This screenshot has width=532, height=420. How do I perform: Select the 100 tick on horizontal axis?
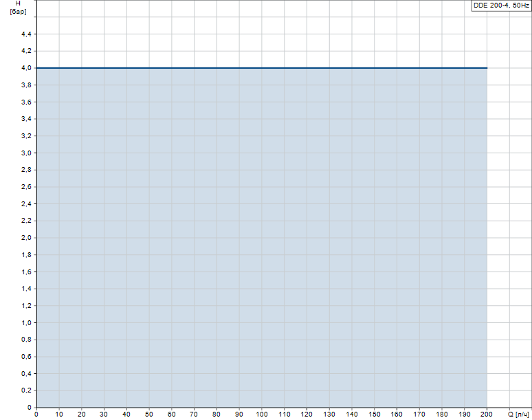coord(262,415)
